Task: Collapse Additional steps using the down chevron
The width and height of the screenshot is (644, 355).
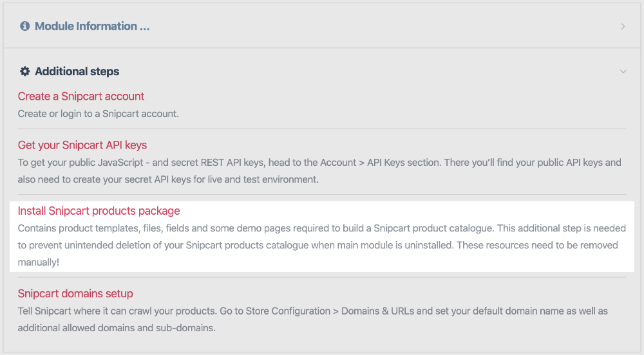Action: (x=623, y=71)
